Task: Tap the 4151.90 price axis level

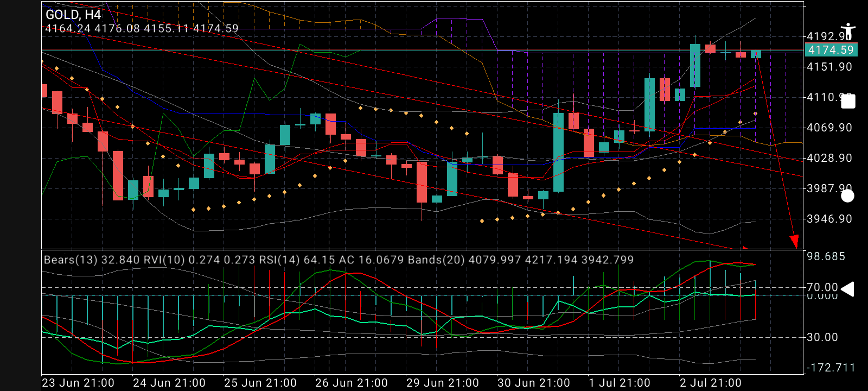Action: [829, 67]
